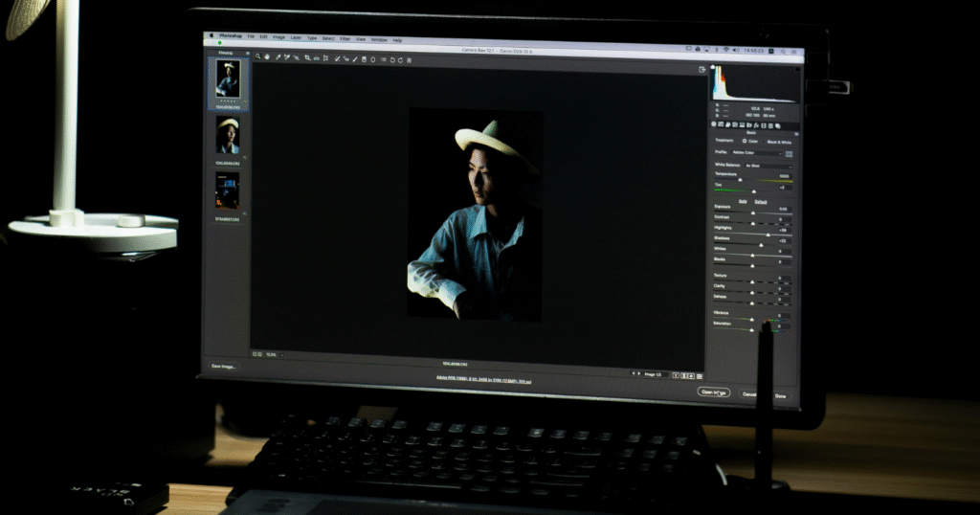This screenshot has width=980, height=515.
Task: Open the profile browser grid icon
Action: 790,154
